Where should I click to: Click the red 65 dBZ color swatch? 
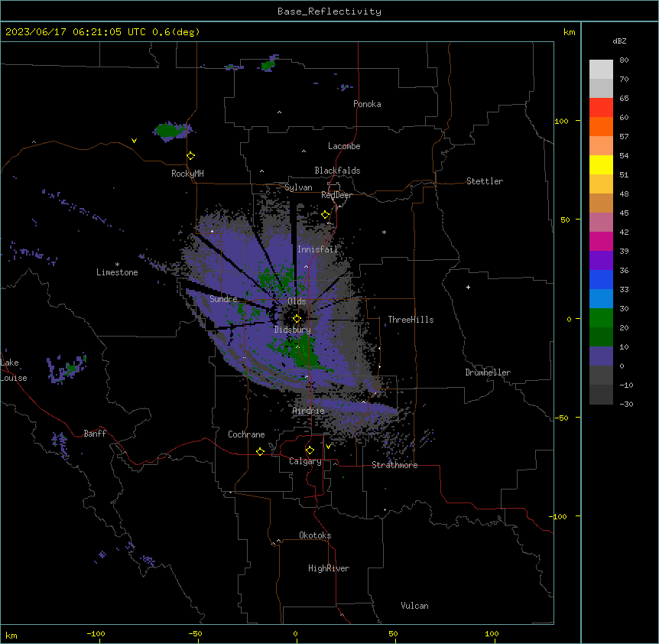click(x=601, y=107)
